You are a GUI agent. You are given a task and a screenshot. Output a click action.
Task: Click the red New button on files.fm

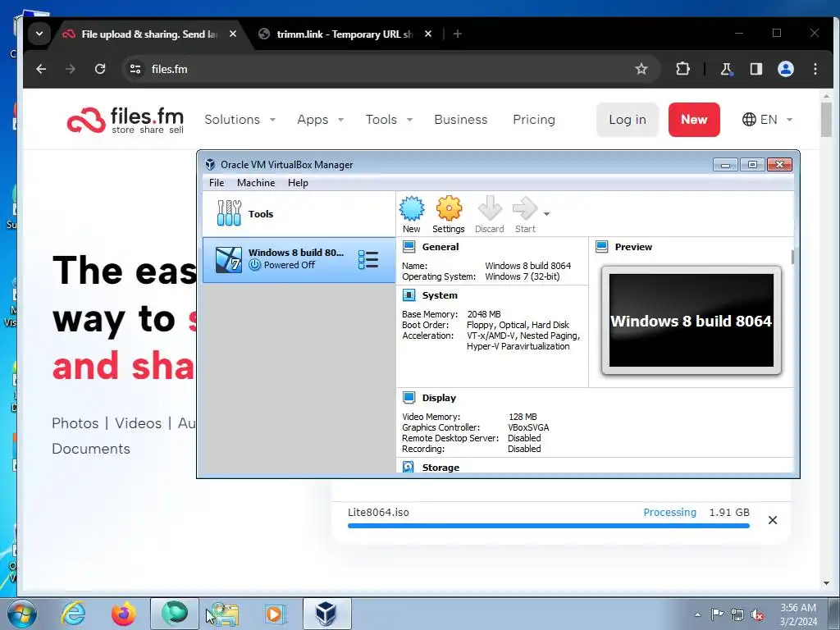point(694,120)
